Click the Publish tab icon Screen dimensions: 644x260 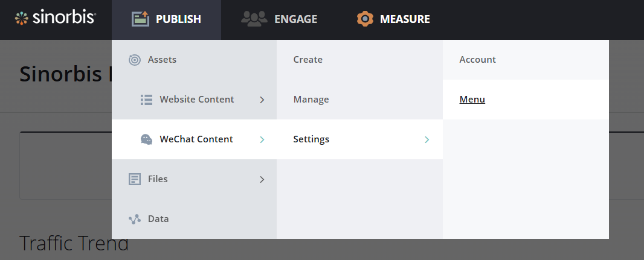(140, 19)
